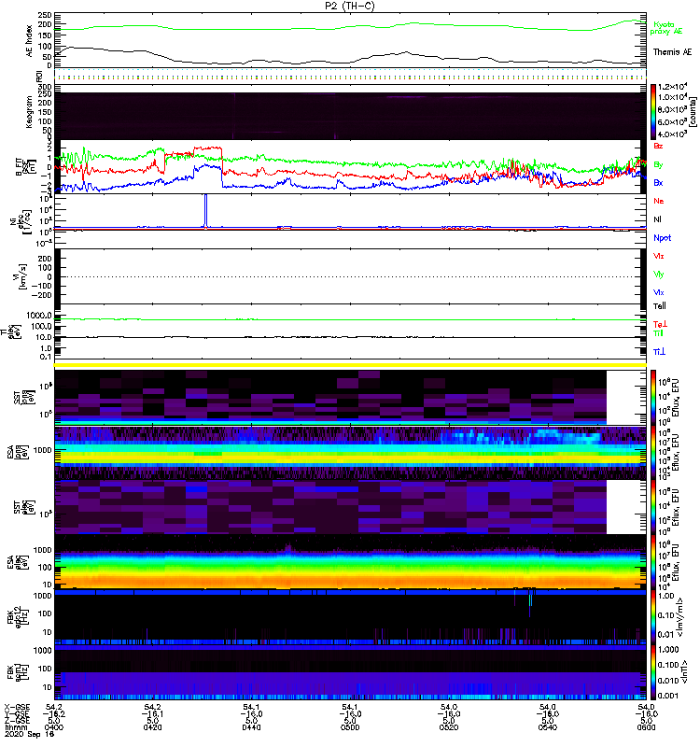Image resolution: width=700 pixels, height=747 pixels.
Task: Click the "FBK edc12 [Hz]" axis label
Action: pyautogui.click(x=16, y=616)
